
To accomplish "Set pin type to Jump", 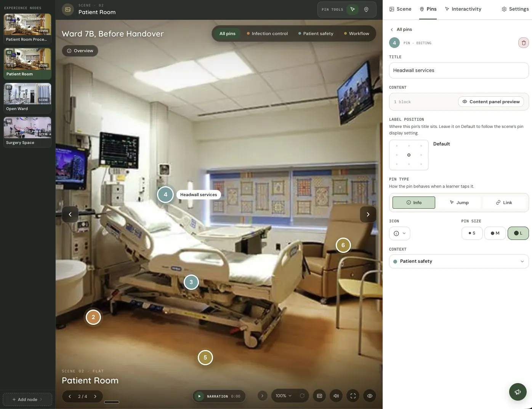I will point(459,203).
